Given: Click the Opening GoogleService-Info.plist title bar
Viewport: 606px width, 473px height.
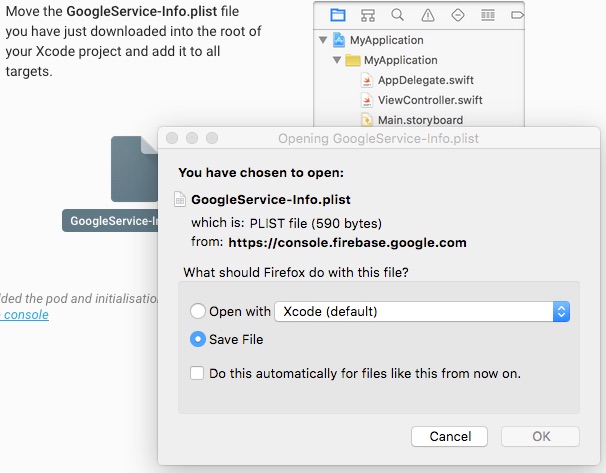Looking at the screenshot, I should coord(378,138).
